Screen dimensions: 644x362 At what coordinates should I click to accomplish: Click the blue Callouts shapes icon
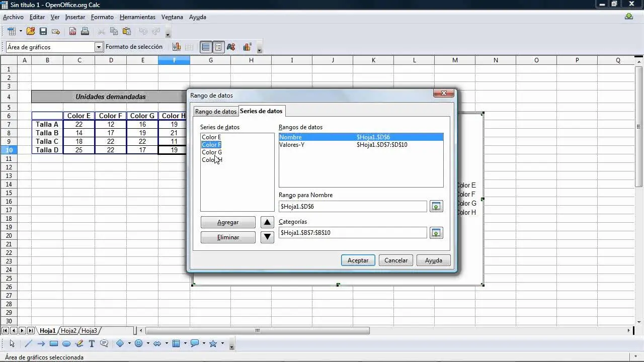click(x=194, y=344)
